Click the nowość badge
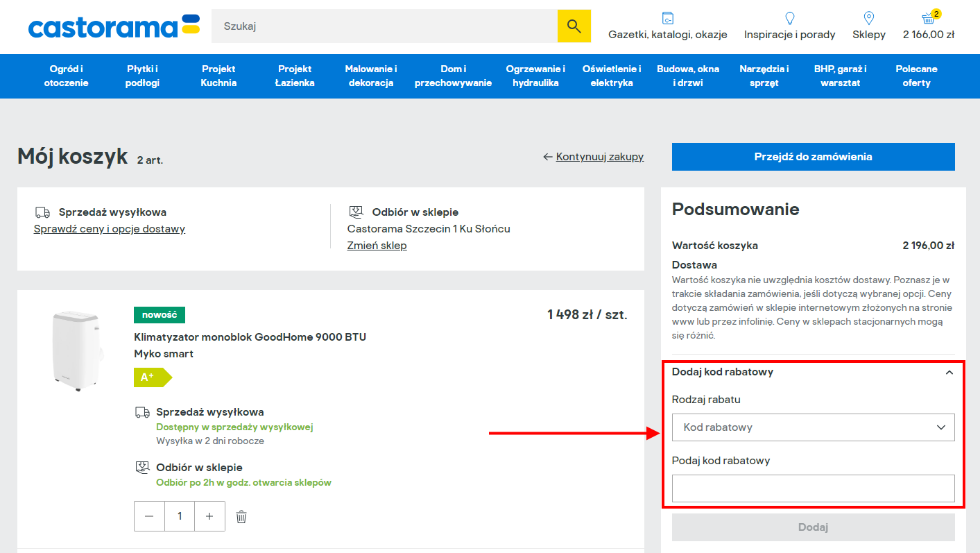 tap(160, 315)
